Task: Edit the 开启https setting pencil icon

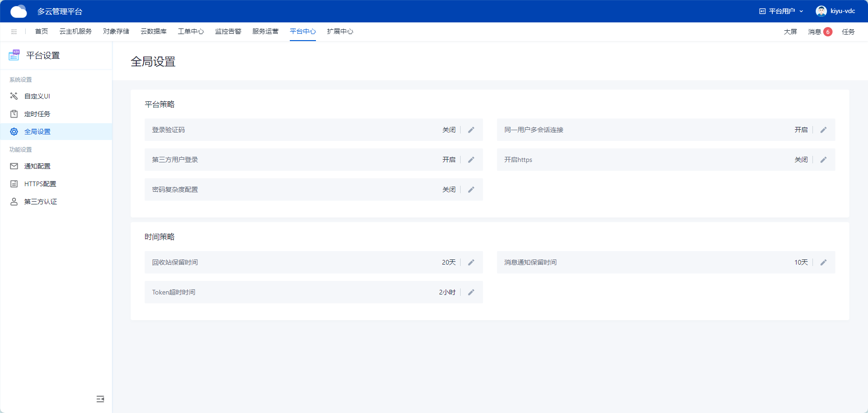Action: (824, 160)
